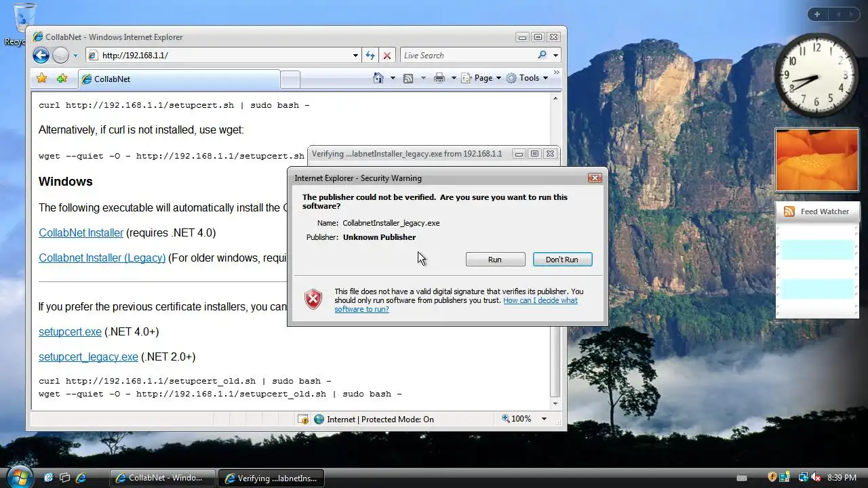Click the sidebar add gadget plus button

pyautogui.click(x=817, y=14)
